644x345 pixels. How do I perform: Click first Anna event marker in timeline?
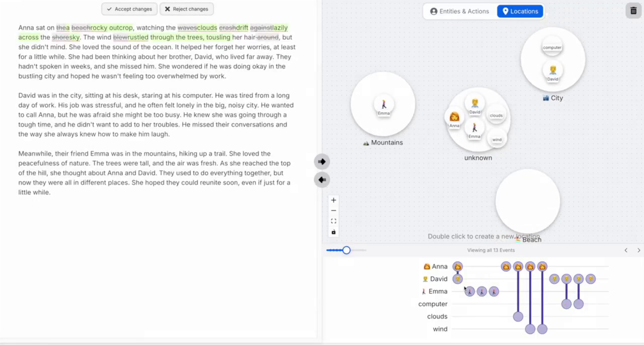457,267
